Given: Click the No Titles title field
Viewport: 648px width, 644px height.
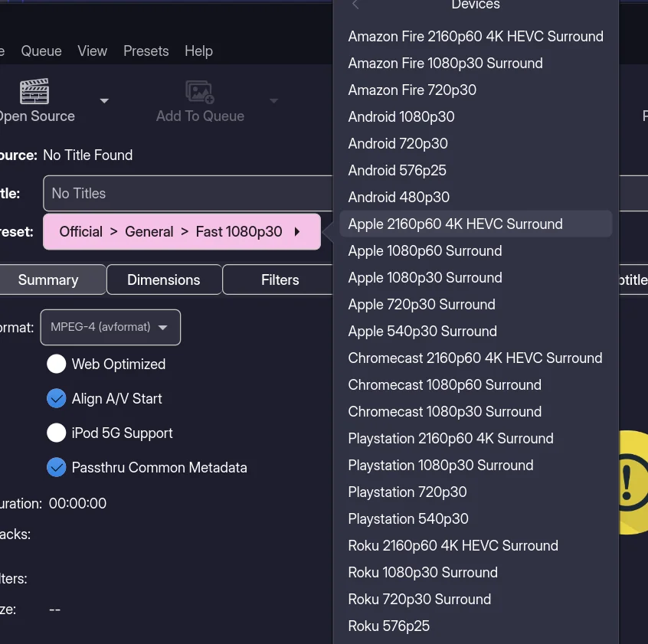Looking at the screenshot, I should [188, 194].
